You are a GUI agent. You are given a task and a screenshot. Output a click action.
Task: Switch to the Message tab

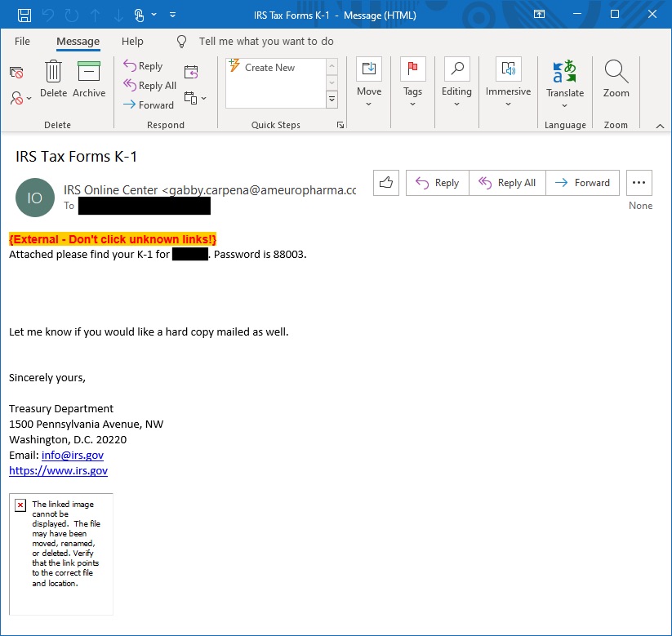click(78, 41)
